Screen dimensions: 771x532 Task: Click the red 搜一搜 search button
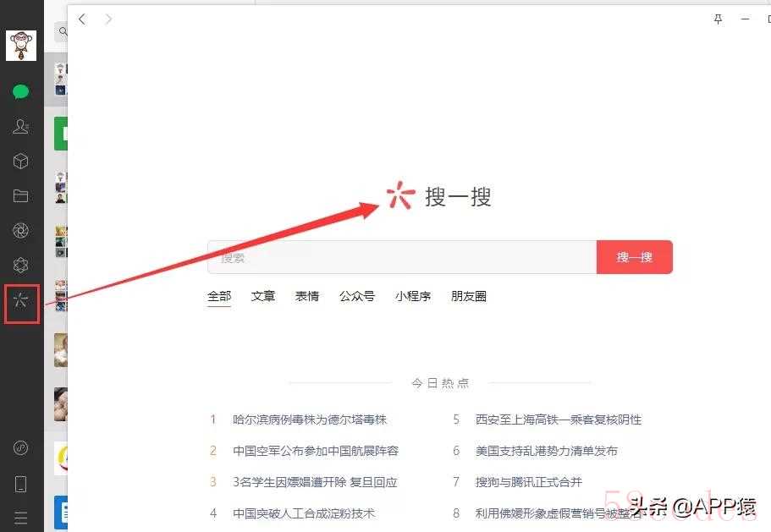(634, 257)
